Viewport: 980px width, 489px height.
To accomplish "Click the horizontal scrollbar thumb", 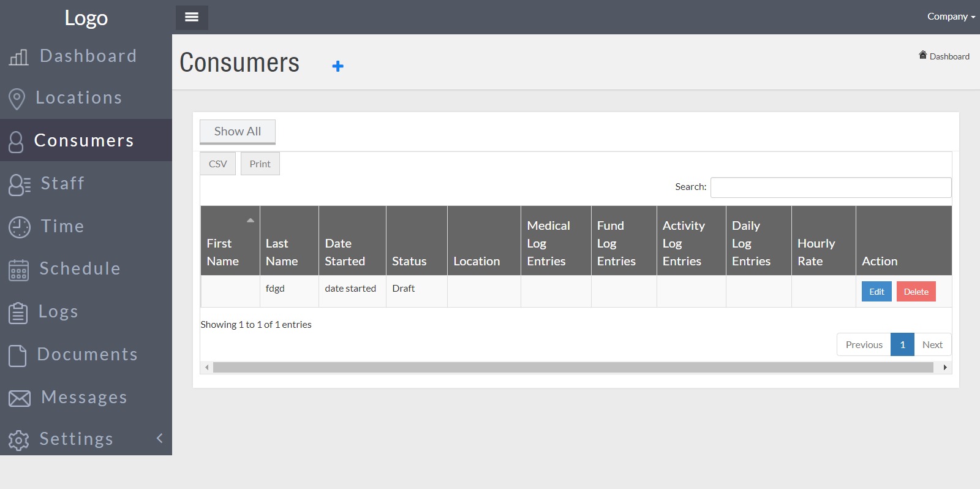I will point(573,368).
